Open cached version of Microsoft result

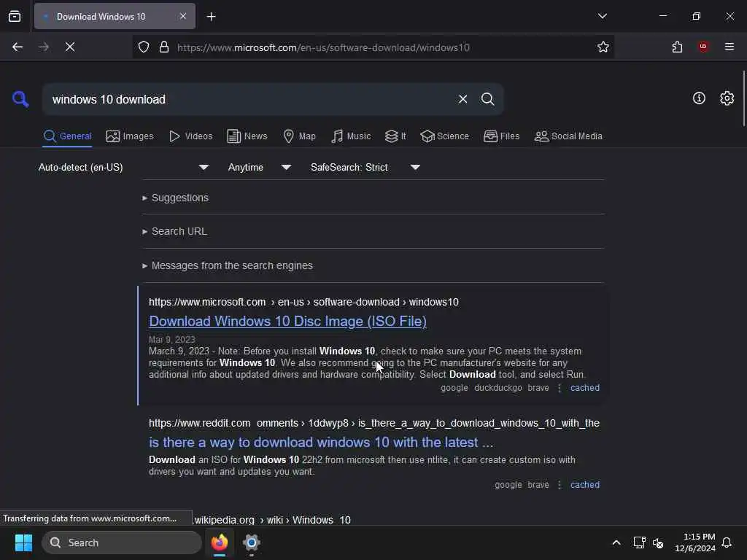584,388
